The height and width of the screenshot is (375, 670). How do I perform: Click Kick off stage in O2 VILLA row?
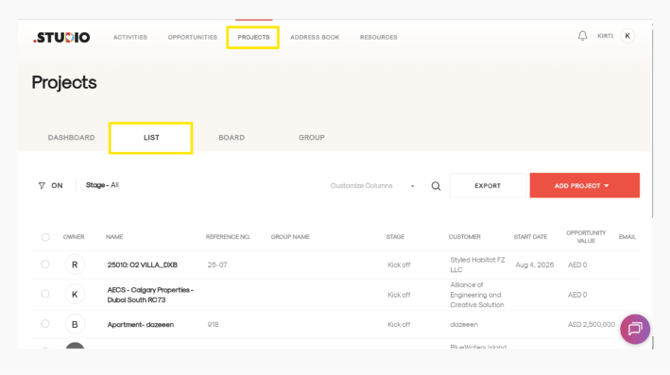399,265
